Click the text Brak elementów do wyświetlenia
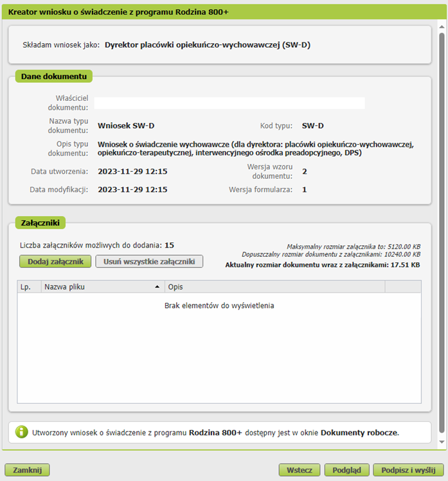Viewport: 448px width, 481px height. [x=219, y=305]
